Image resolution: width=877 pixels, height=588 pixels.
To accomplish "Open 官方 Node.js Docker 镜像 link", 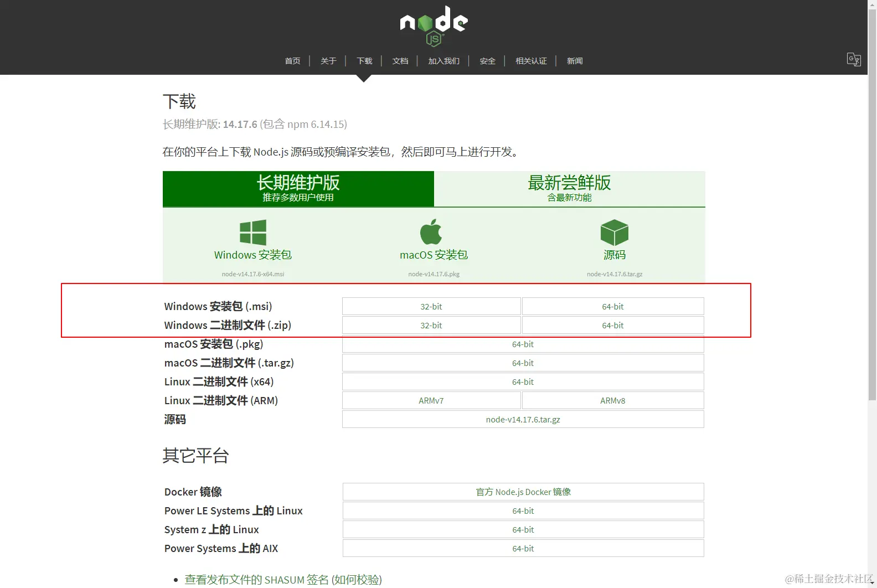I will [523, 492].
